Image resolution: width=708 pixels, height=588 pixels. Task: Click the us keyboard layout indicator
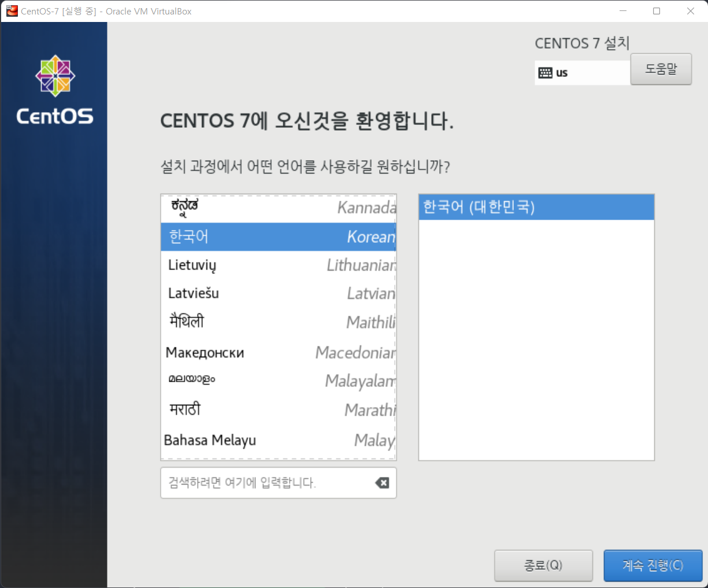[x=583, y=73]
